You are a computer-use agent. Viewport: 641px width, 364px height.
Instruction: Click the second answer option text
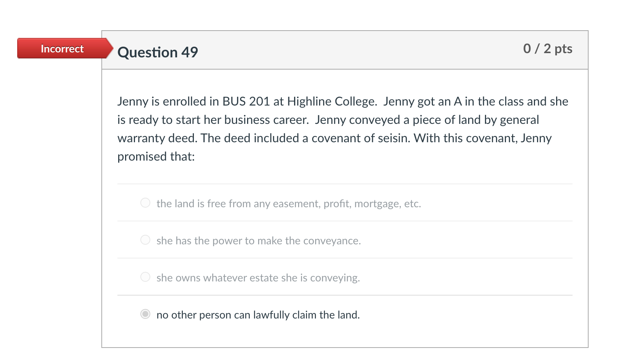pos(259,240)
